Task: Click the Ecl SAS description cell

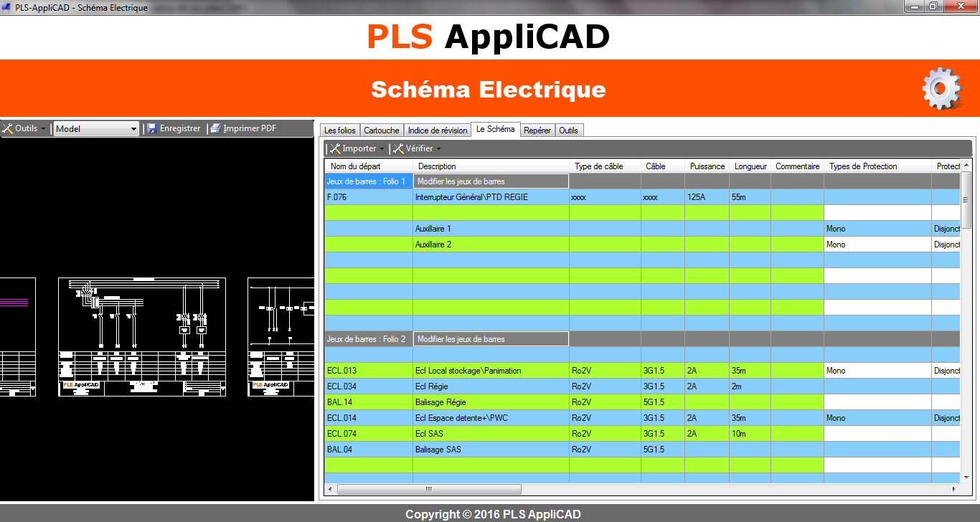Action: point(491,434)
